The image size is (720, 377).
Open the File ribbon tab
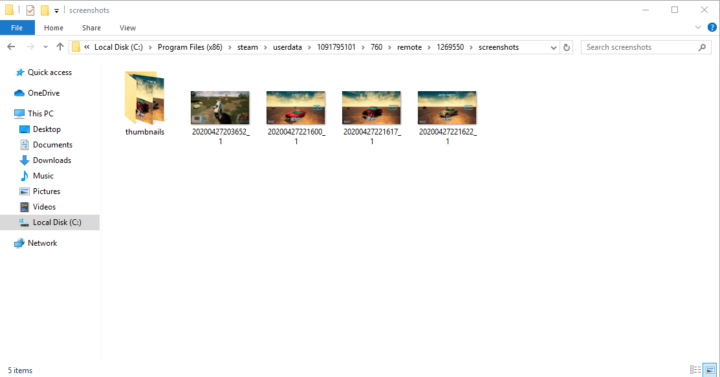(x=17, y=28)
